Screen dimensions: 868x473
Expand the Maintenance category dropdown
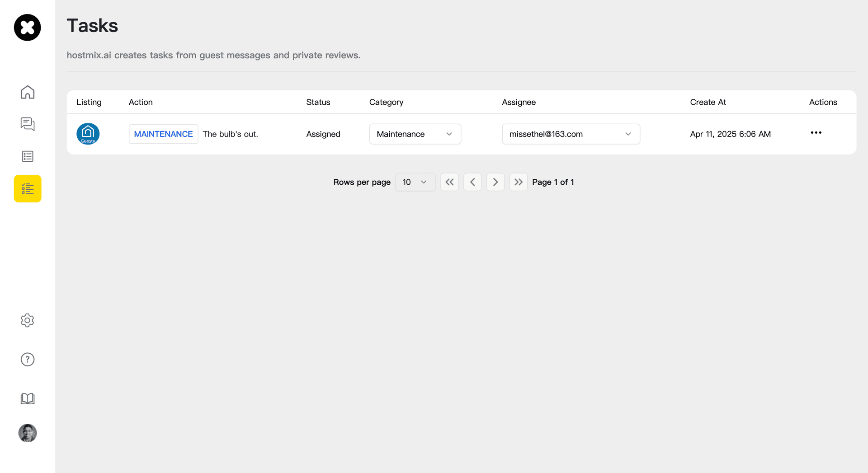click(x=415, y=134)
